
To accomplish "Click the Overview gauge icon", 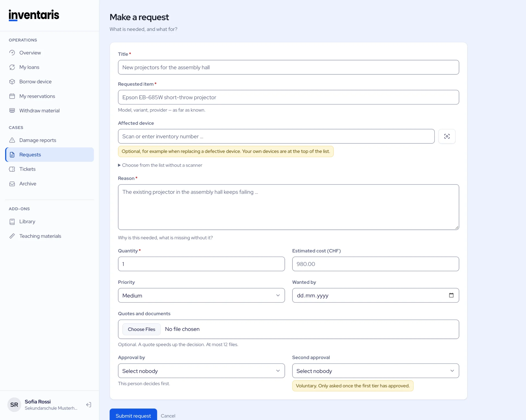I will point(12,53).
